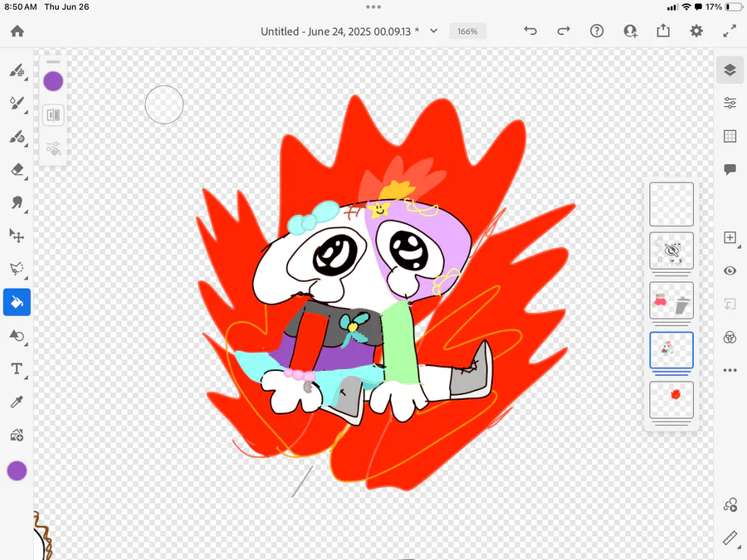Viewport: 747px width, 560px height.
Task: Select the layer thumbnail with trash can
Action: click(x=671, y=300)
